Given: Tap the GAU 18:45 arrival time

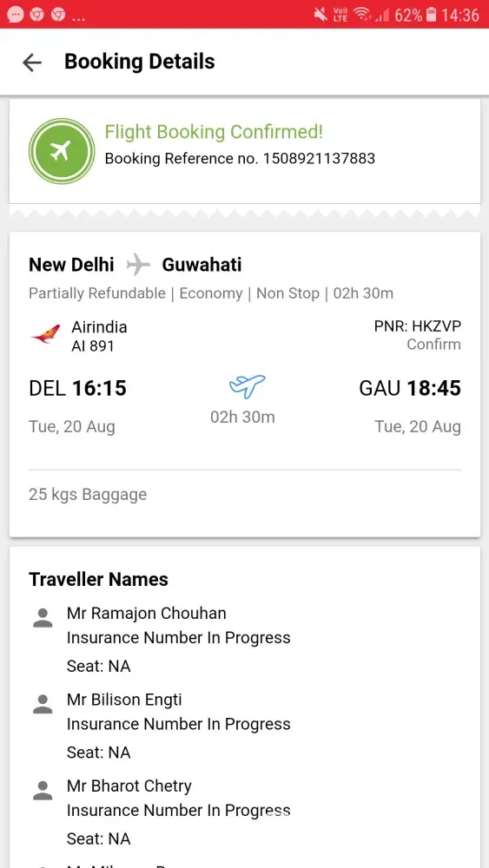Looking at the screenshot, I should pyautogui.click(x=410, y=388).
